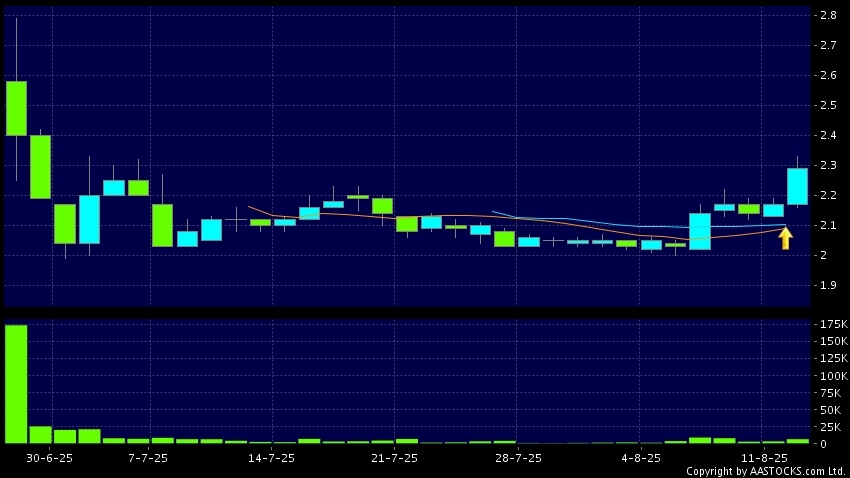Pick the 4-8-25 date label
Image resolution: width=850 pixels, height=478 pixels.
click(x=641, y=458)
